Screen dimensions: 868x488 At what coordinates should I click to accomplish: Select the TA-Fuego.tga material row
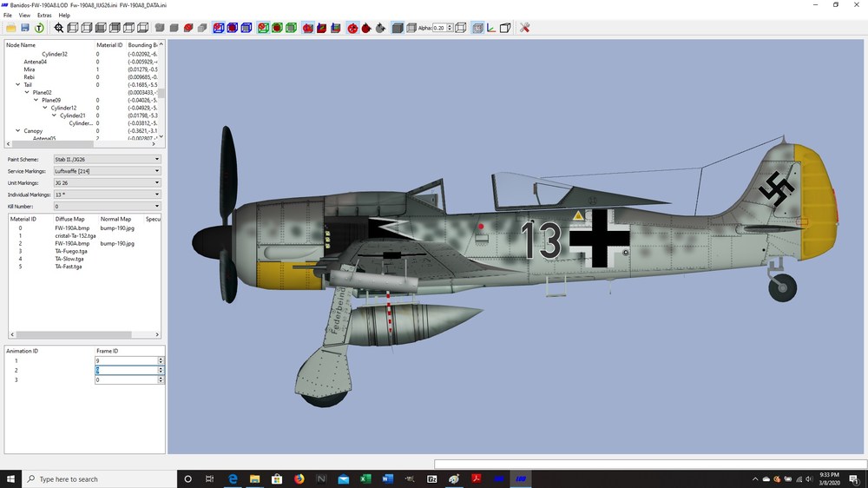point(85,251)
